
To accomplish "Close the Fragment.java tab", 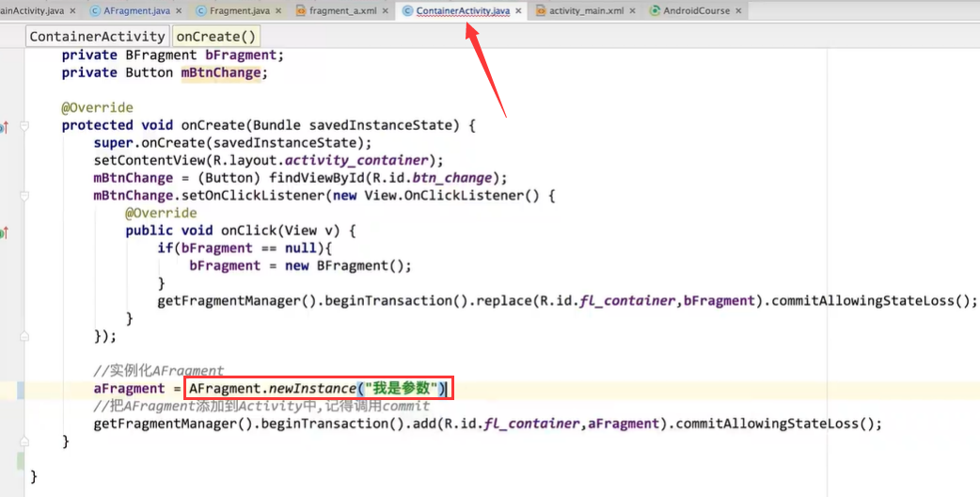I will coord(278,10).
